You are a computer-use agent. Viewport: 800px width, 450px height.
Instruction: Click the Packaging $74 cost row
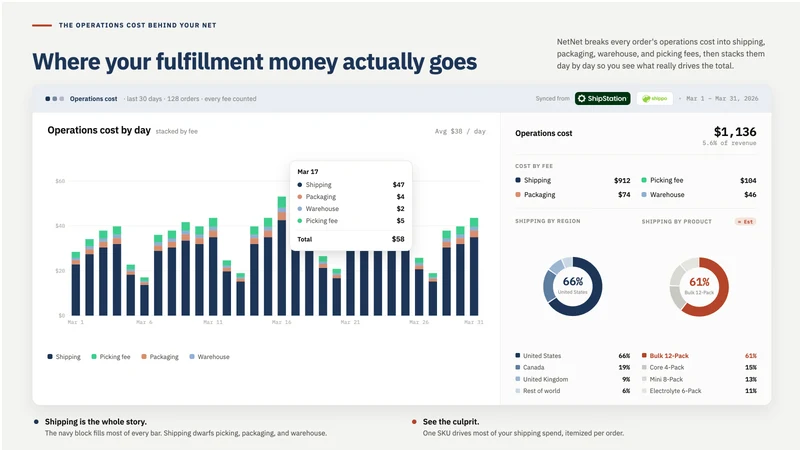click(x=572, y=194)
